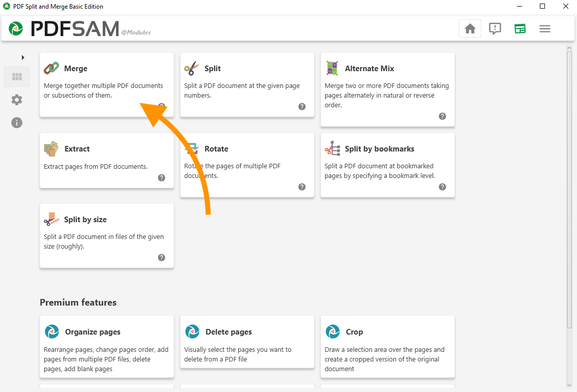The width and height of the screenshot is (577, 392).
Task: Click the Extract module stacked-pages icon
Action: click(51, 149)
